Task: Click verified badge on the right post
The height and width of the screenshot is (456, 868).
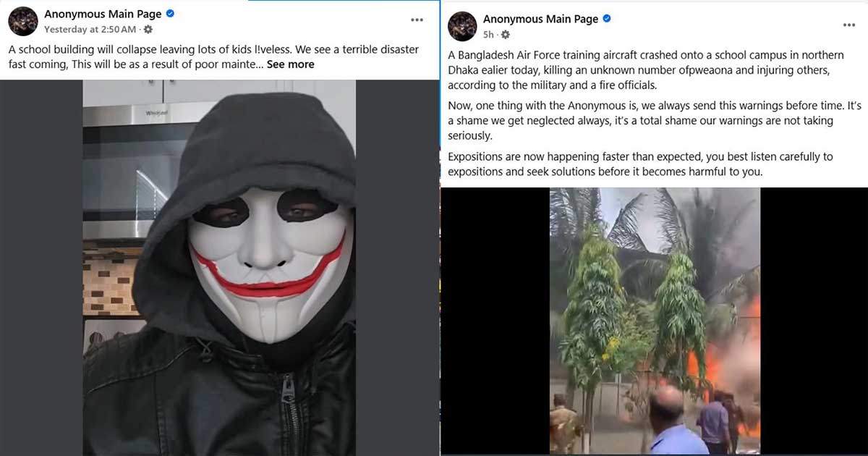Action: 607,20
